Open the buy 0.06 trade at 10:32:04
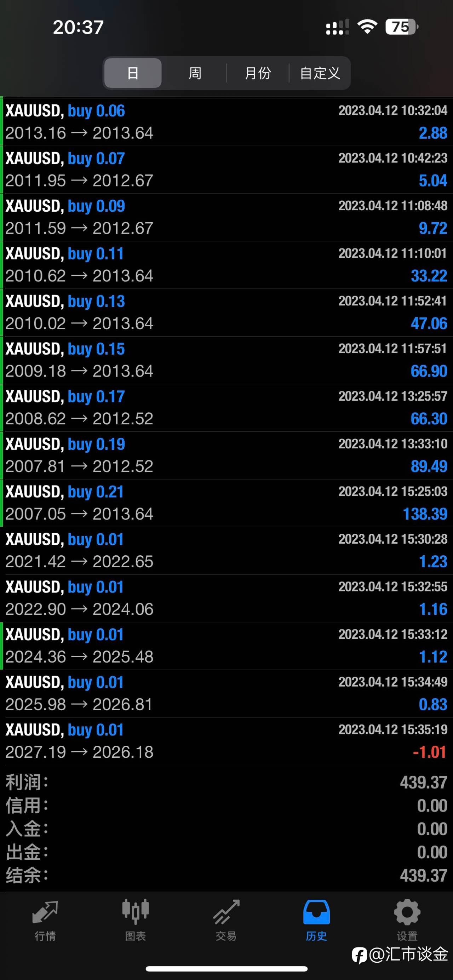The width and height of the screenshot is (453, 980). coord(226,122)
